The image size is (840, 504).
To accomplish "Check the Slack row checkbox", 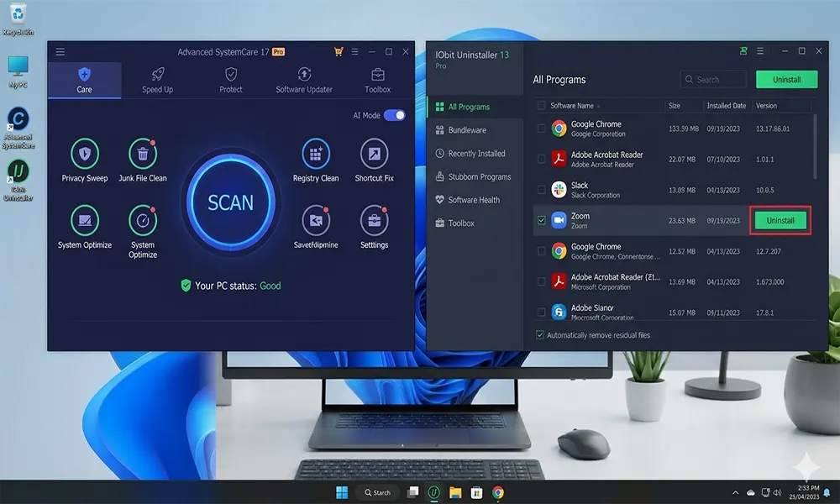I will click(x=541, y=190).
